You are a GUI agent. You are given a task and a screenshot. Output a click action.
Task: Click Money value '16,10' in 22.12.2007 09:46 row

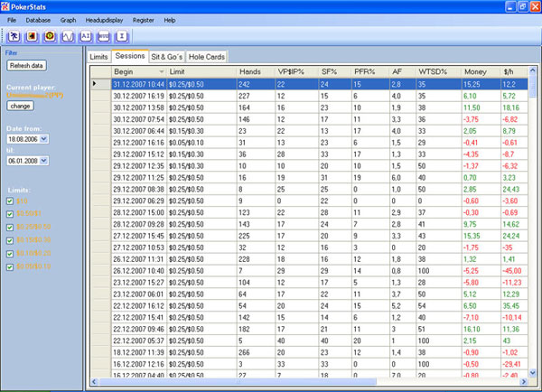(472, 329)
